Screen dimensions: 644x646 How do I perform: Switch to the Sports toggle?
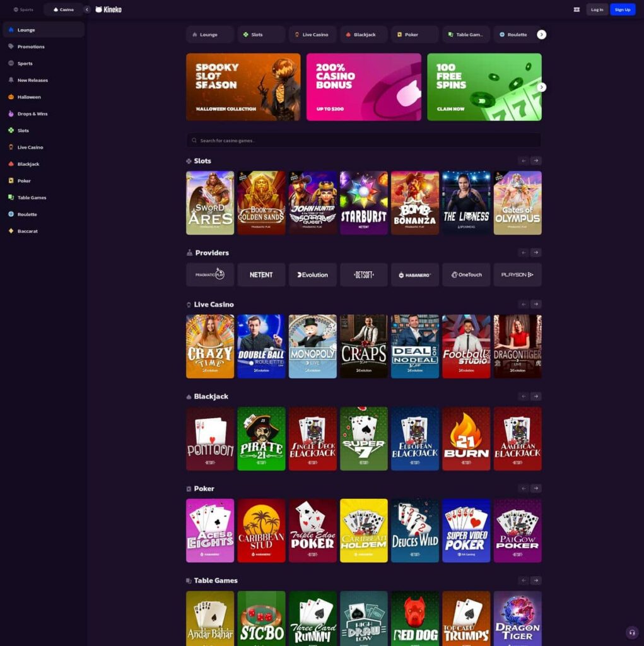(x=23, y=9)
